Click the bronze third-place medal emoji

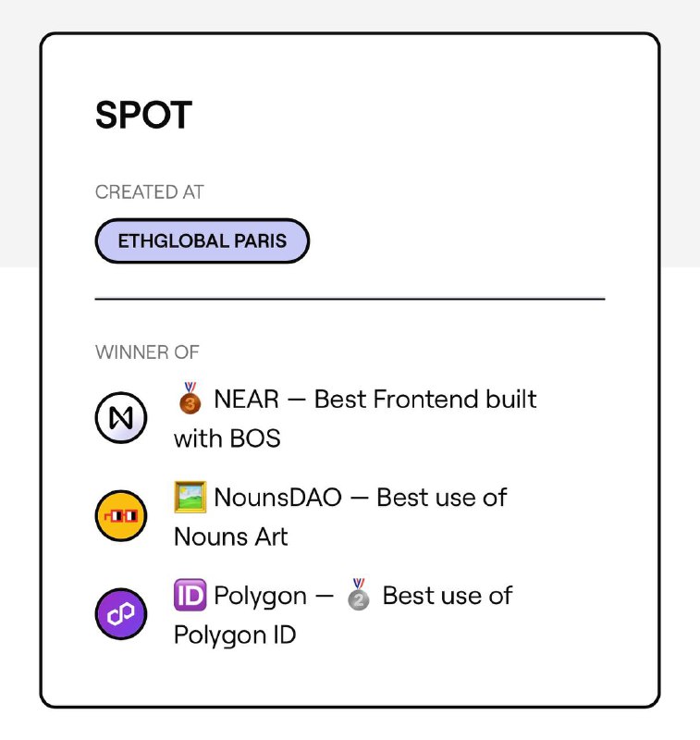[190, 399]
